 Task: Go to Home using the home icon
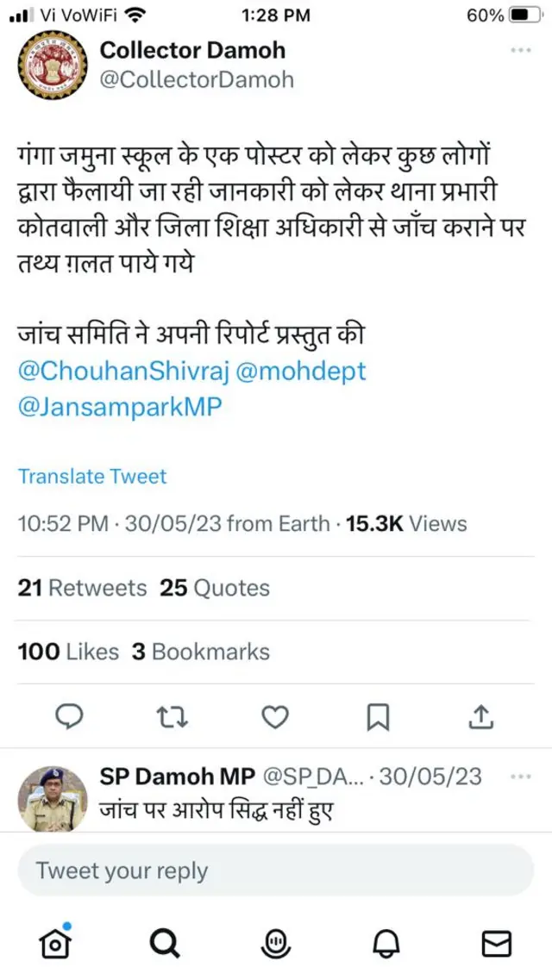[55, 944]
